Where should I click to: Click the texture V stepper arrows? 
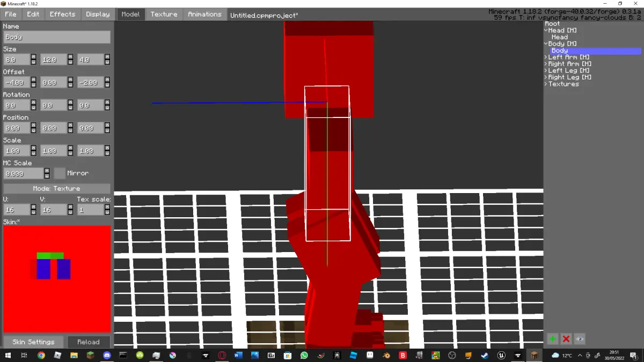[70, 210]
